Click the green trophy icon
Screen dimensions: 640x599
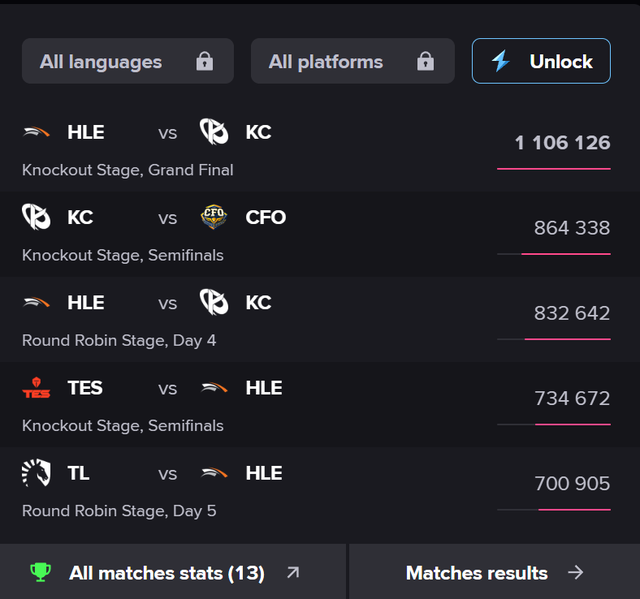point(40,572)
